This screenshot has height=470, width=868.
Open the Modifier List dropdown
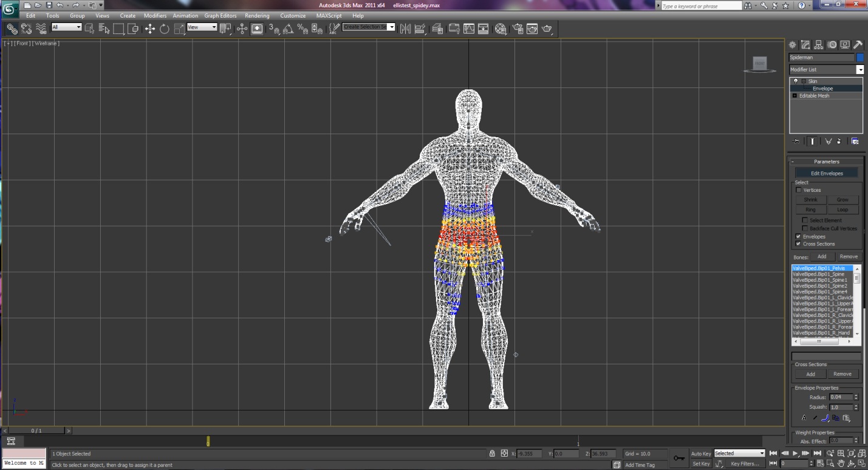tap(859, 70)
